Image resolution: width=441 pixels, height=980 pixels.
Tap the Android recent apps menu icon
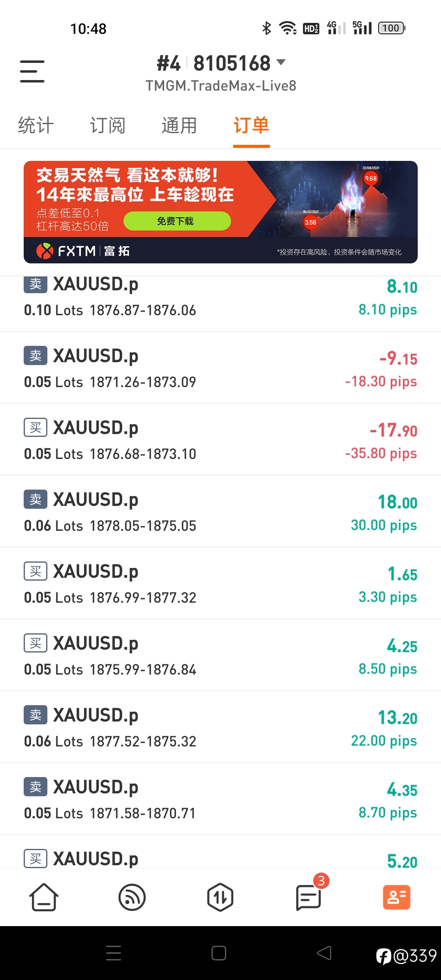pos(114,953)
